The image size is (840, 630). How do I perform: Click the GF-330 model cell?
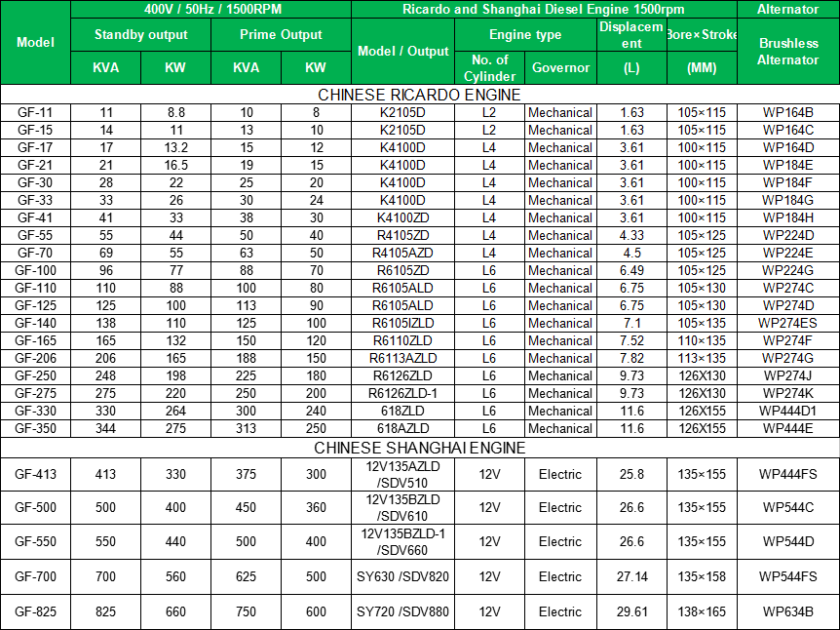tap(35, 412)
